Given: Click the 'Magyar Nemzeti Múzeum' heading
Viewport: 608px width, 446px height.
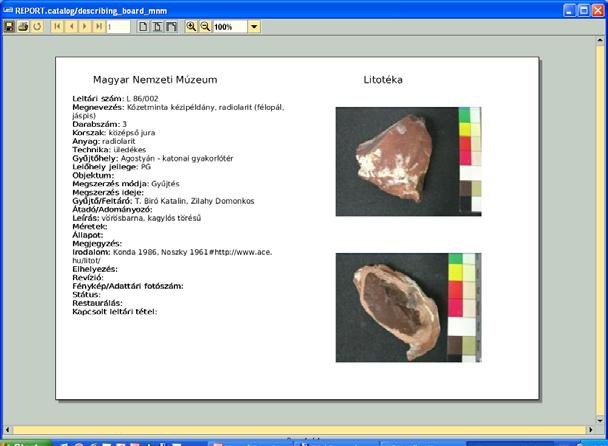Looking at the screenshot, I should (x=155, y=80).
